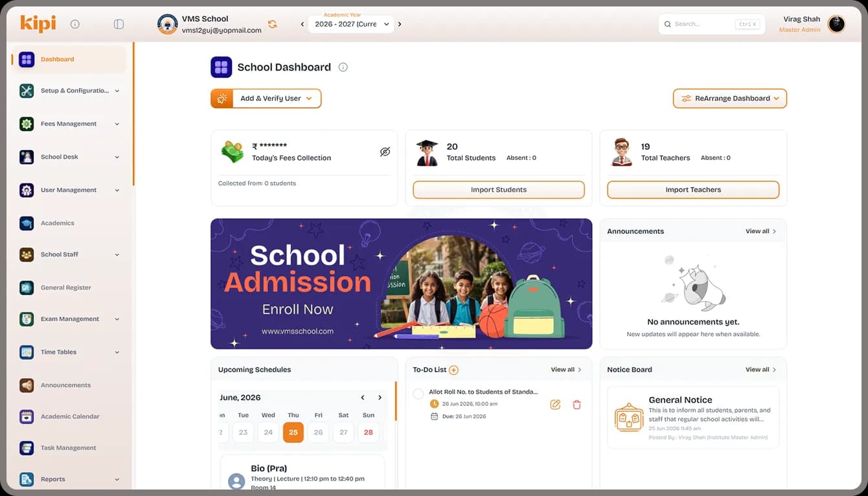
Task: Delete the Allot Roll No. task
Action: click(x=577, y=404)
